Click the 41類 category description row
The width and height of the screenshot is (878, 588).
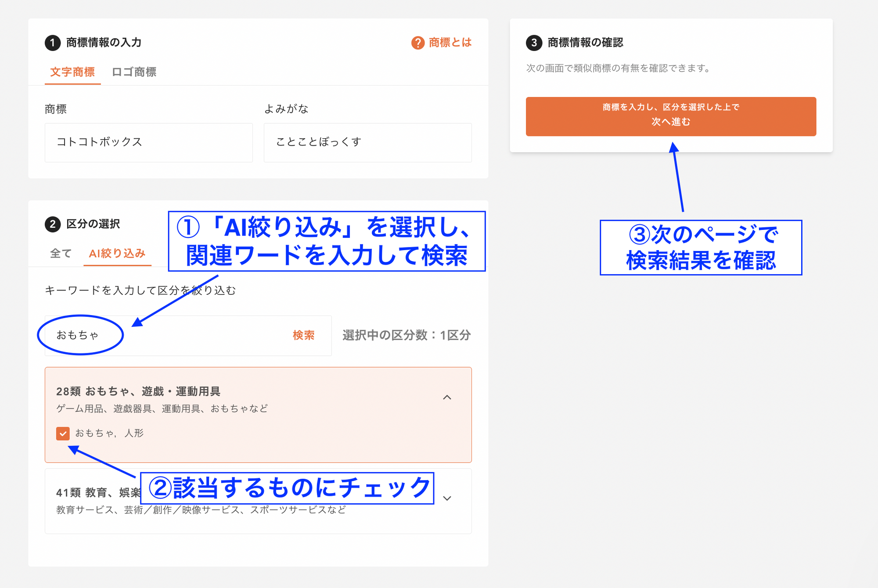[201, 510]
